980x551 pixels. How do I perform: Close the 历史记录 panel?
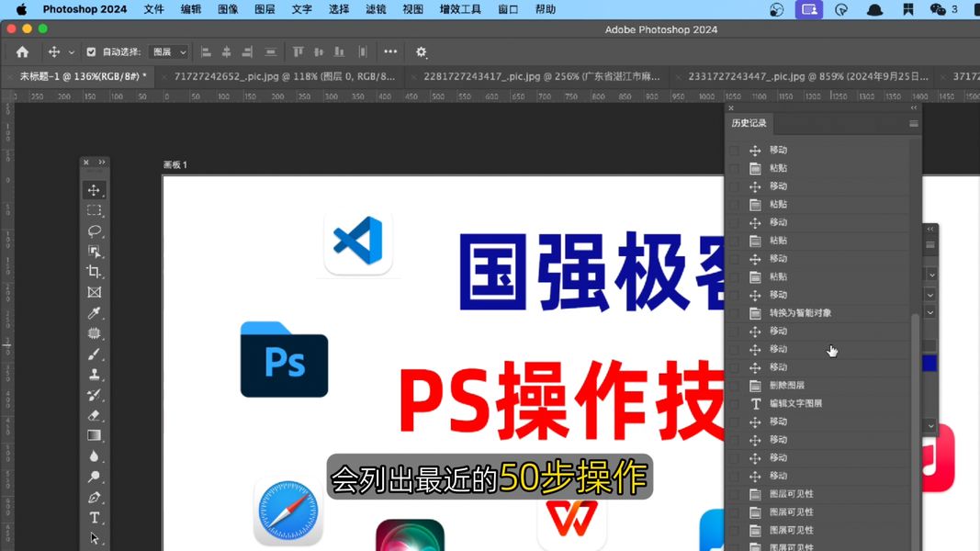click(730, 108)
